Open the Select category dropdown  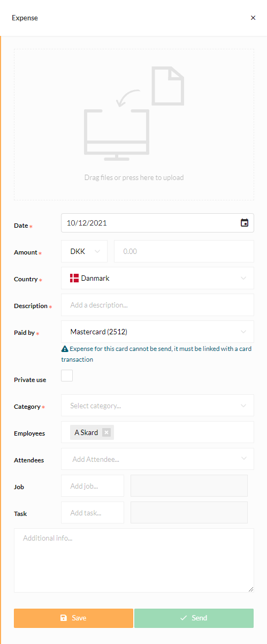[158, 406]
